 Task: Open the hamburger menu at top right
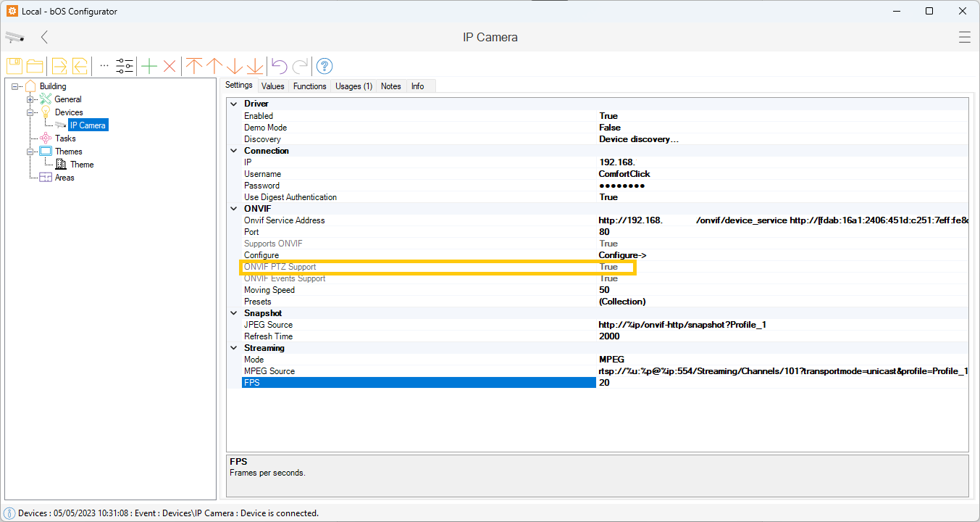click(x=964, y=37)
